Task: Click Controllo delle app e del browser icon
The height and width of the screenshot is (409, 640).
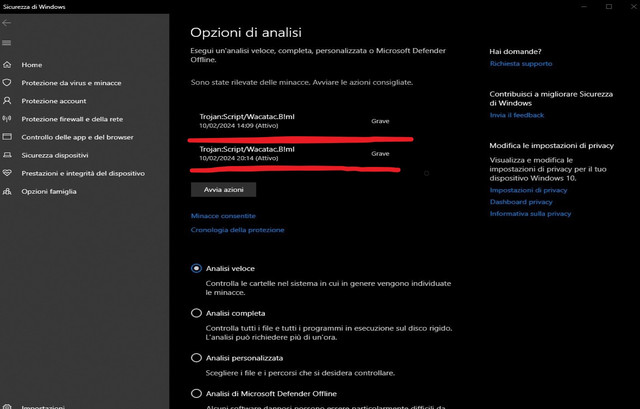Action: coord(7,137)
